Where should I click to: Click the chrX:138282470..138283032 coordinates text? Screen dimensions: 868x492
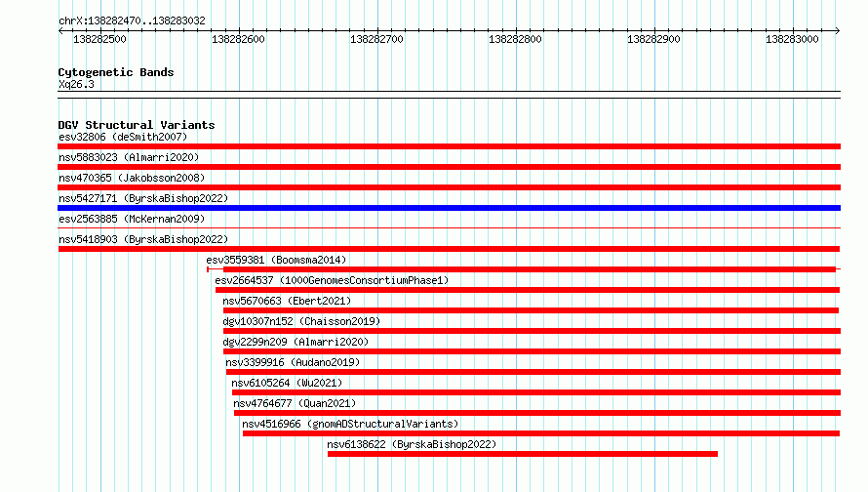132,20
